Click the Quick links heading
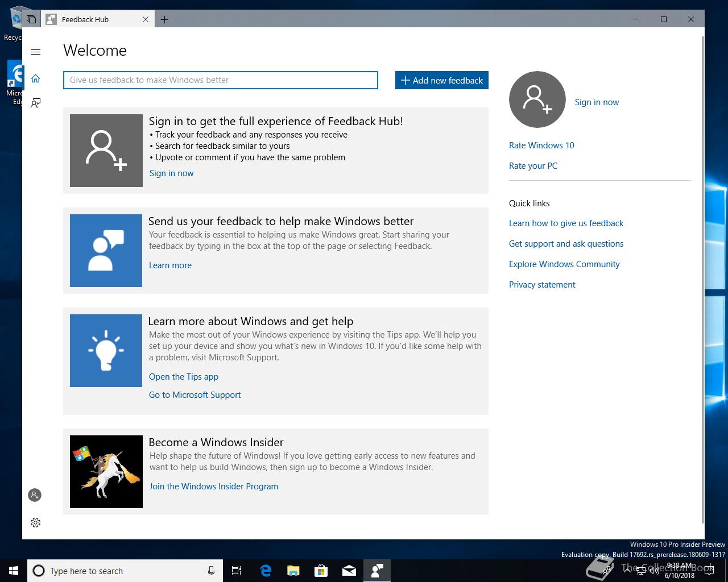The image size is (728, 582). (530, 203)
